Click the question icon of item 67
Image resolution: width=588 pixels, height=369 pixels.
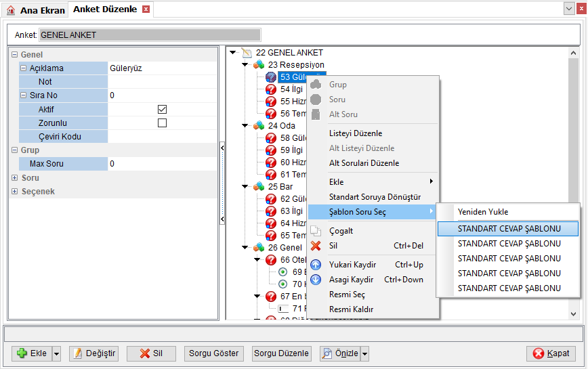pos(271,297)
